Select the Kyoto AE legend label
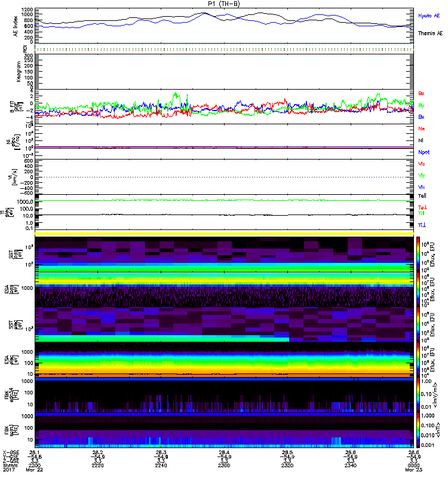The width and height of the screenshot is (448, 478). coord(429,16)
